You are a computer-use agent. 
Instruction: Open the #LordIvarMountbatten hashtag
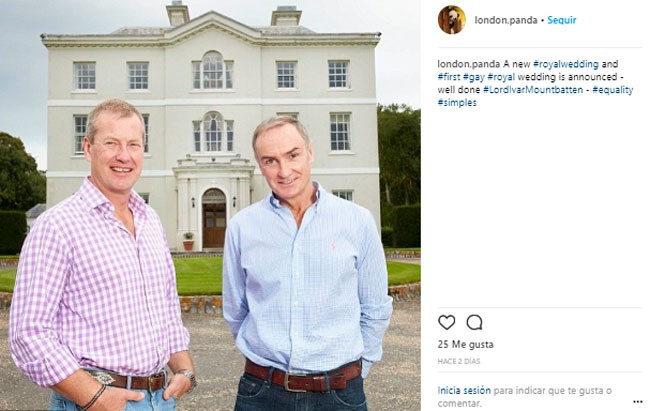[533, 90]
